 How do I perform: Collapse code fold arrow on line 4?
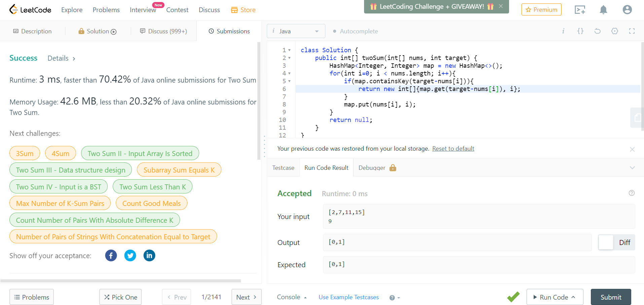coord(289,73)
